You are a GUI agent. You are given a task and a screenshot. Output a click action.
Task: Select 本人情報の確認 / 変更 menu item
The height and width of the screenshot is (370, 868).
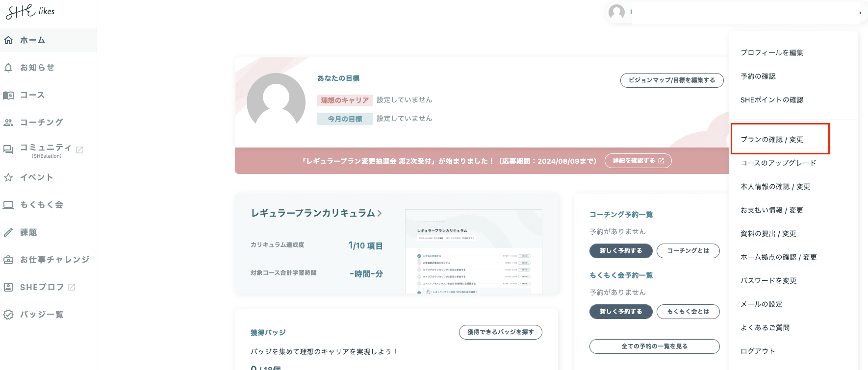pos(775,187)
